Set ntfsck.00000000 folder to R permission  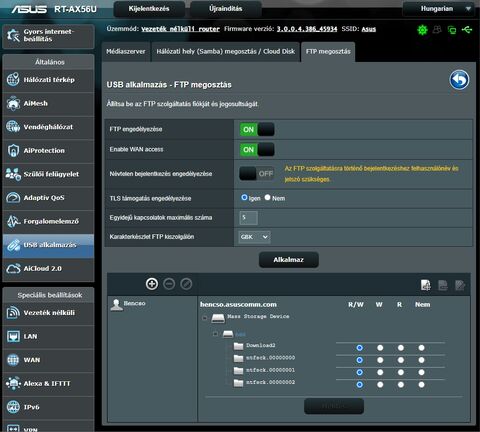(401, 360)
